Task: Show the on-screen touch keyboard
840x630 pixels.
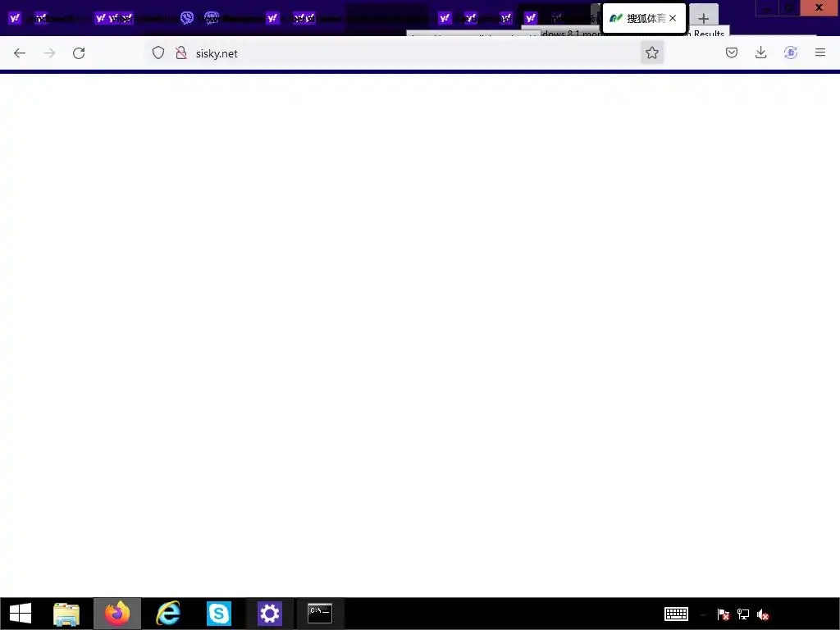Action: (x=676, y=614)
